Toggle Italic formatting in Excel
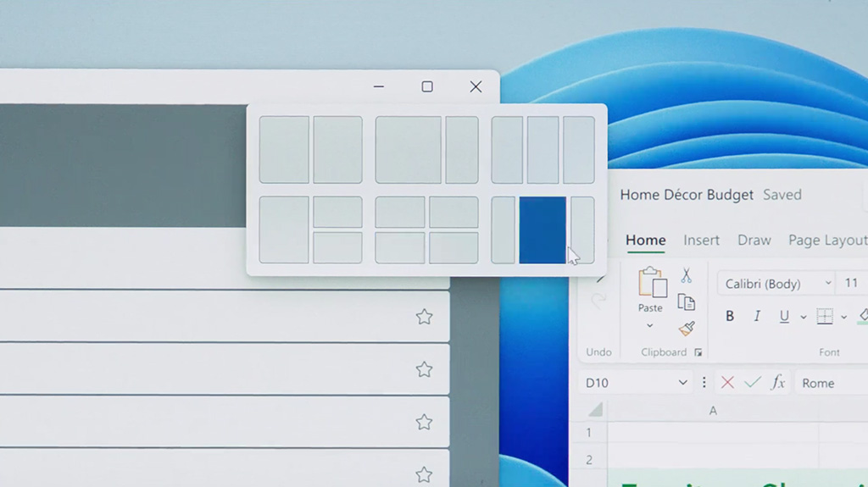The image size is (868, 487). pos(757,316)
